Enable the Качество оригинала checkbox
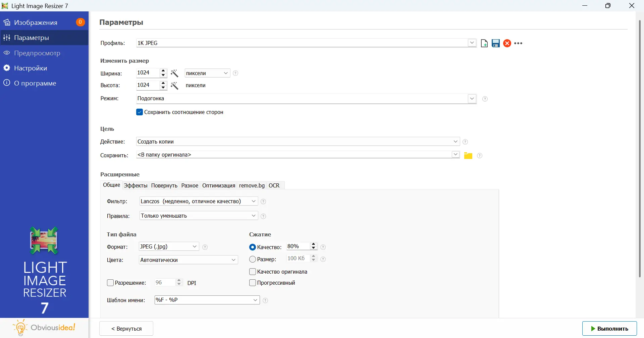The image size is (644, 338). pyautogui.click(x=253, y=272)
